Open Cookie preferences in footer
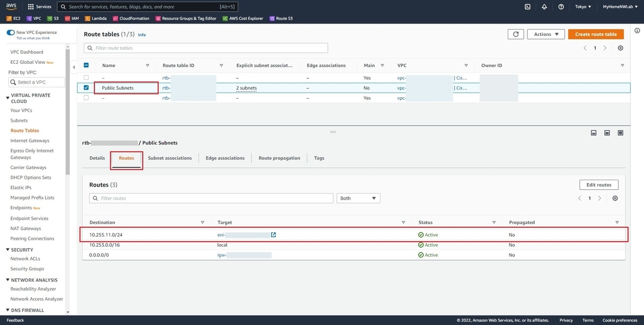The height and width of the screenshot is (325, 644). click(x=620, y=320)
